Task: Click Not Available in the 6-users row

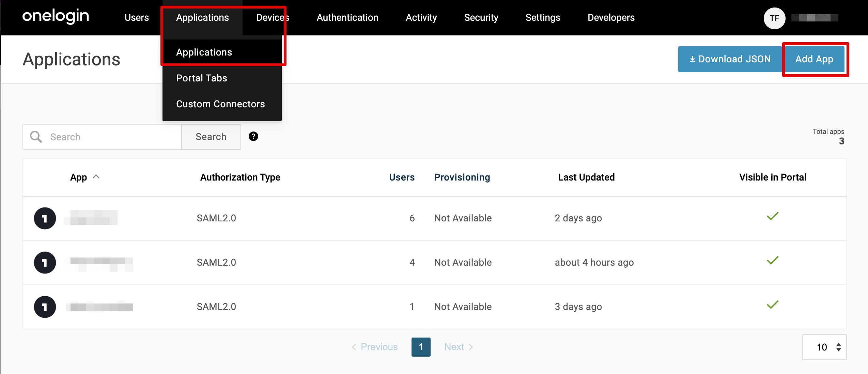Action: click(463, 218)
